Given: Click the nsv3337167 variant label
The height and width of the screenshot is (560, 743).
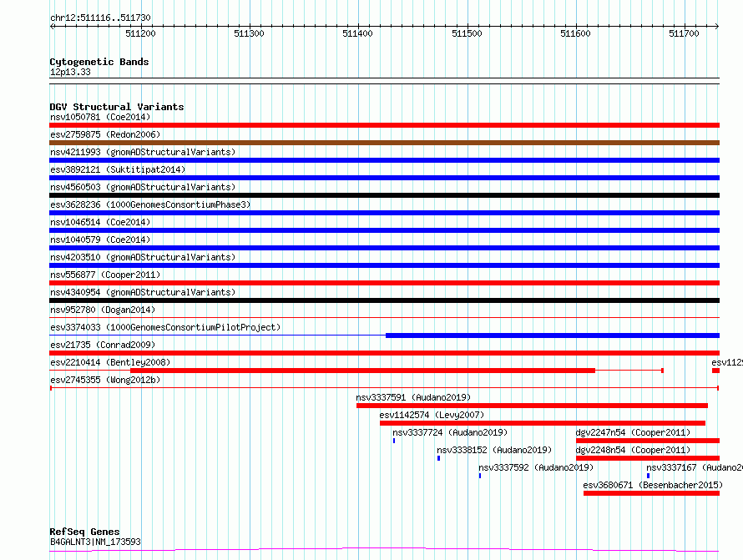Looking at the screenshot, I should (695, 467).
